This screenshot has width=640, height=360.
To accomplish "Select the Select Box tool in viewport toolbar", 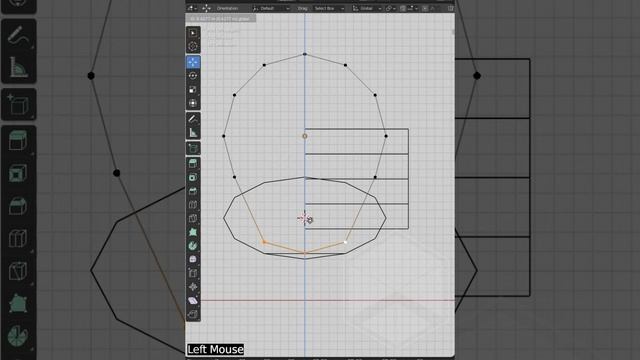I will coord(193,33).
